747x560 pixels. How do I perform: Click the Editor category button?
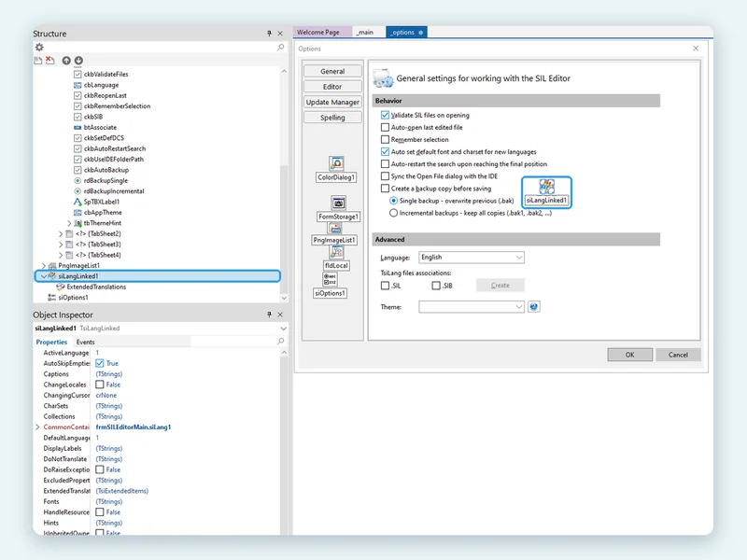tap(332, 87)
